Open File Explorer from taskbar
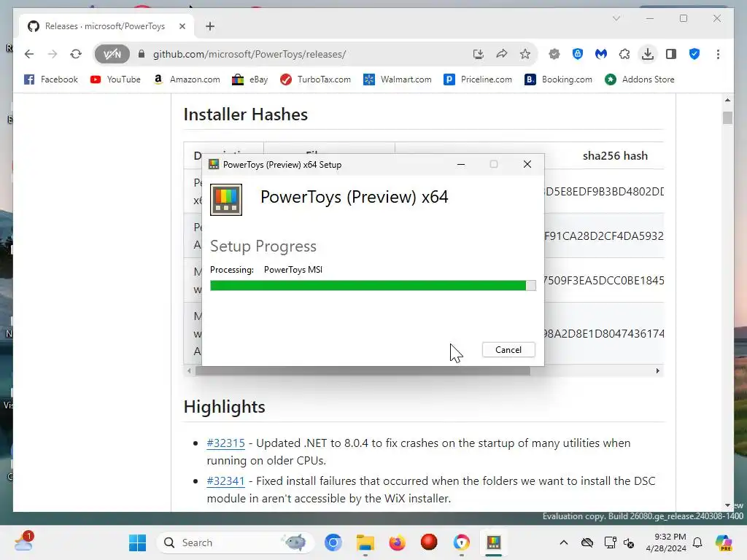747x560 pixels. (365, 542)
